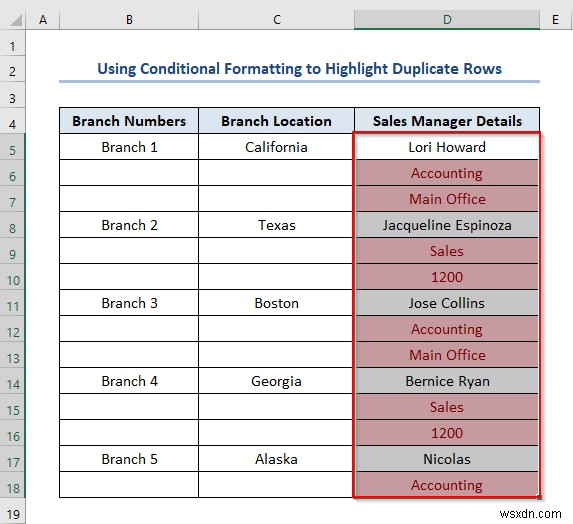Select column A header
Screen dimensions: 573x524
(43, 19)
